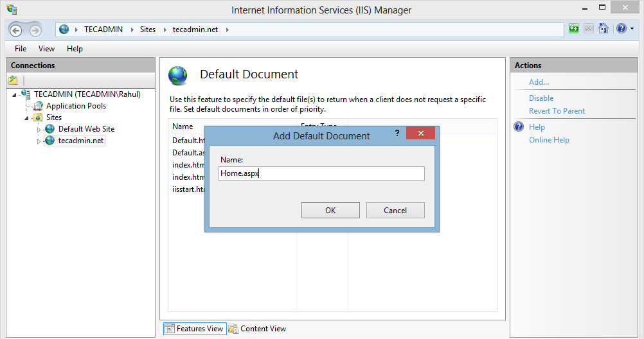The width and height of the screenshot is (644, 339).
Task: Click TECADMIN in the breadcrumb
Action: pos(103,30)
